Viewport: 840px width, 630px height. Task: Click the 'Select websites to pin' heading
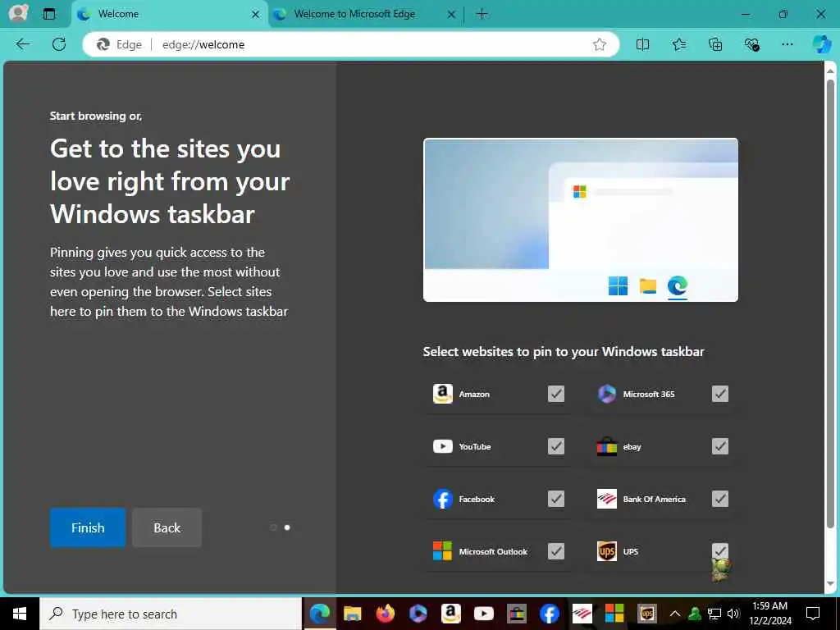click(x=564, y=351)
